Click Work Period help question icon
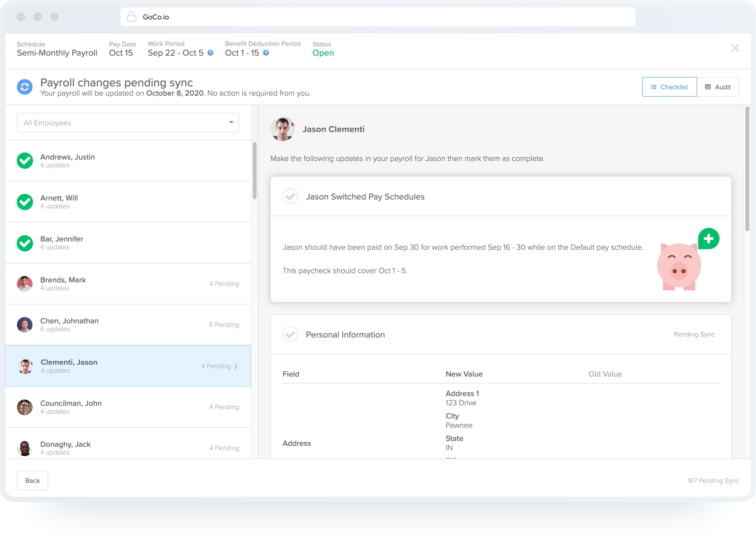The width and height of the screenshot is (756, 546). [x=210, y=53]
